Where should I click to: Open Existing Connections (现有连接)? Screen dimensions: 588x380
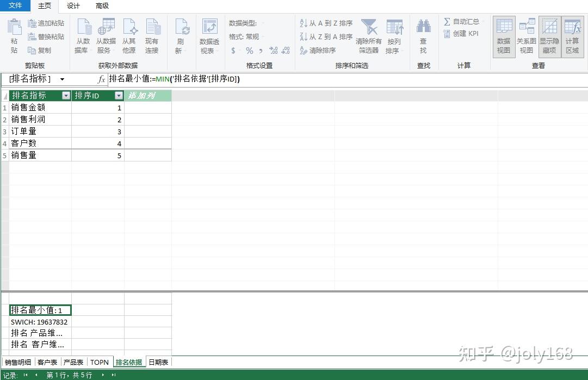pyautogui.click(x=152, y=36)
